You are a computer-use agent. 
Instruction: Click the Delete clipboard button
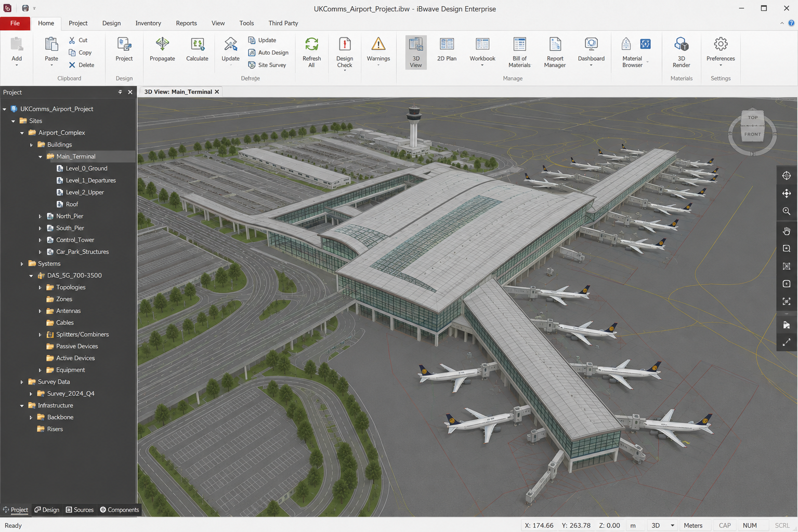click(82, 65)
